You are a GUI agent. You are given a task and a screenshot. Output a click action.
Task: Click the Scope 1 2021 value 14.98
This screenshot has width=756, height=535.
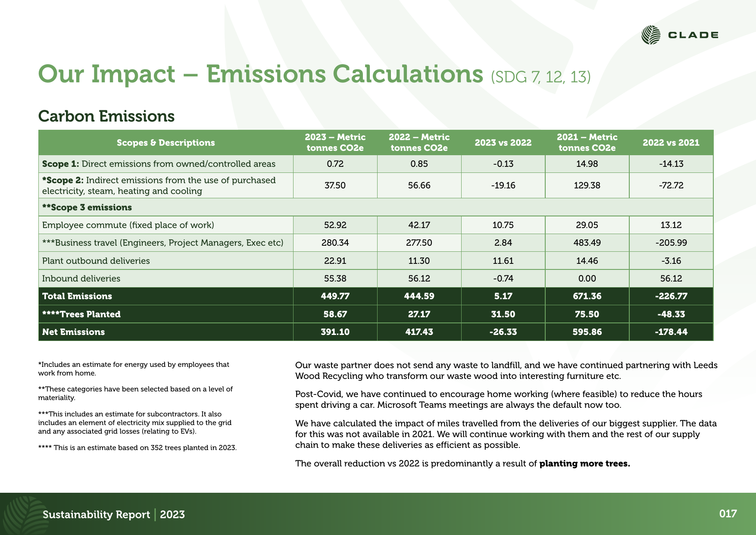[x=587, y=164]
